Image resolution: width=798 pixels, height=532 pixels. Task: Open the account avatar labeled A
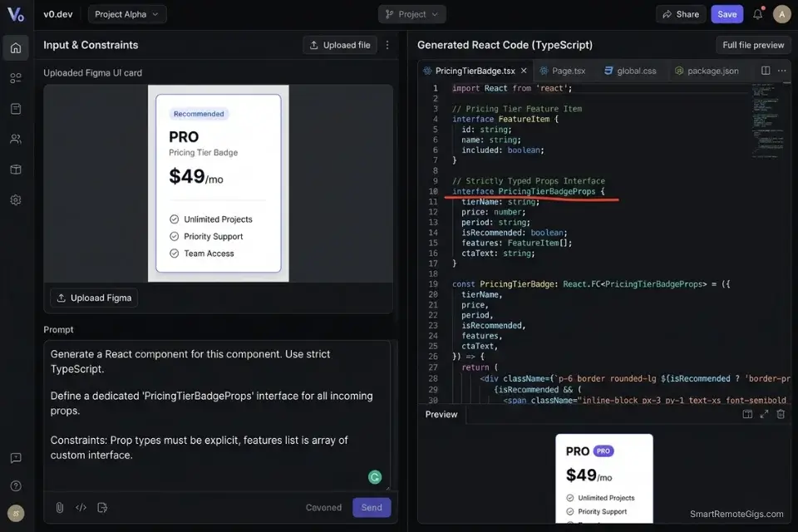781,14
